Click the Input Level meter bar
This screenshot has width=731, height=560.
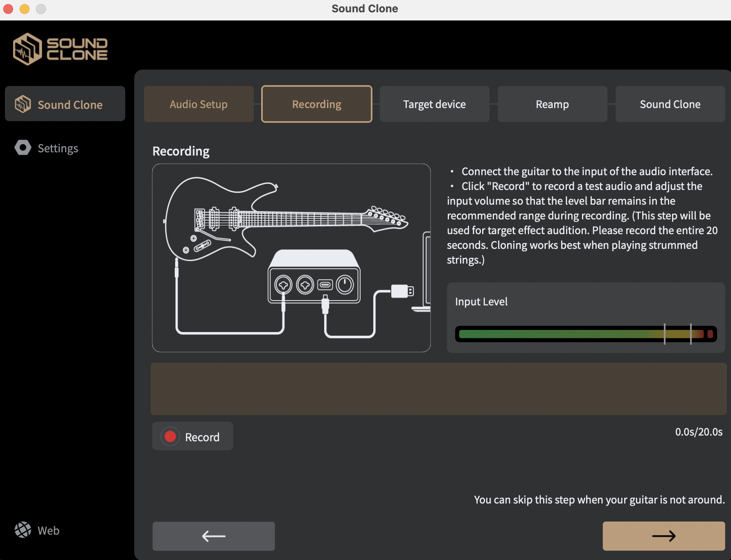click(585, 334)
